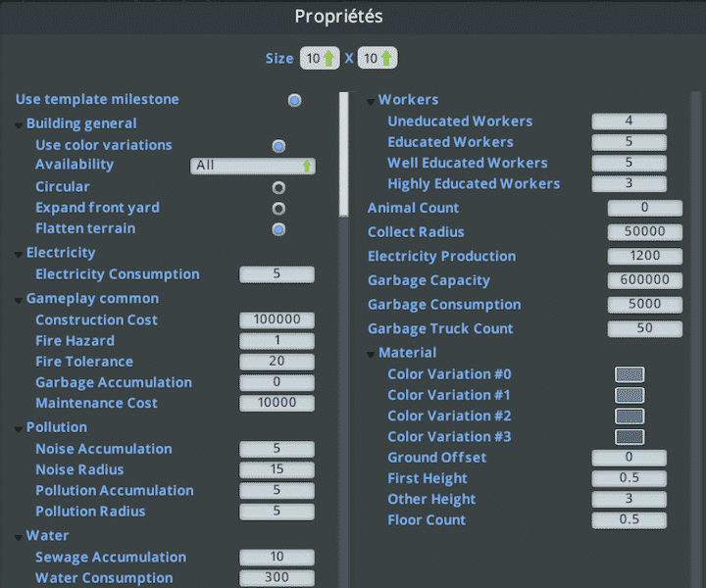Open the Availability dropdown
Image resolution: width=706 pixels, height=588 pixels.
(x=253, y=166)
